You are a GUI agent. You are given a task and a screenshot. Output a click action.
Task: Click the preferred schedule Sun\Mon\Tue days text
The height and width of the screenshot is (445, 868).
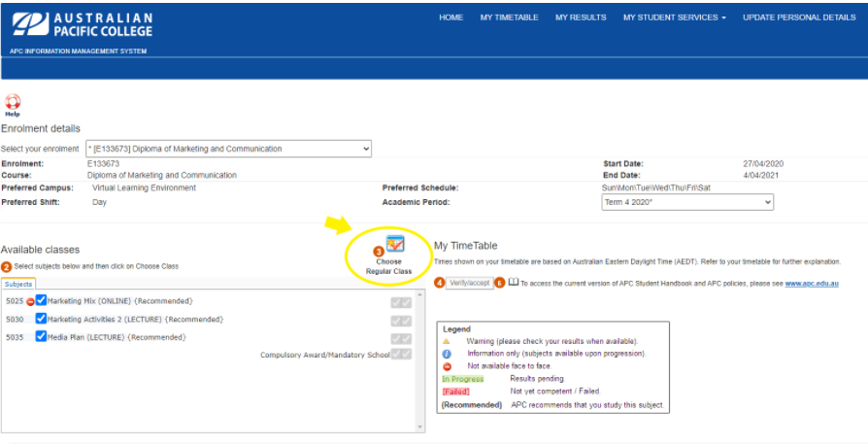[x=656, y=188]
